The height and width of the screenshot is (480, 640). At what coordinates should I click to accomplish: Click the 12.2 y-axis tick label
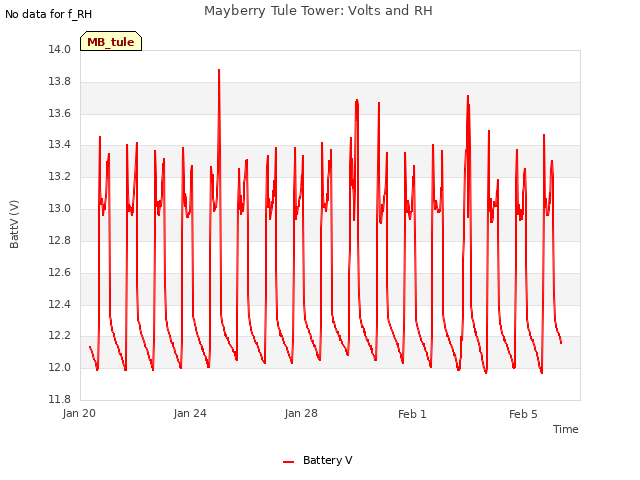(x=60, y=336)
